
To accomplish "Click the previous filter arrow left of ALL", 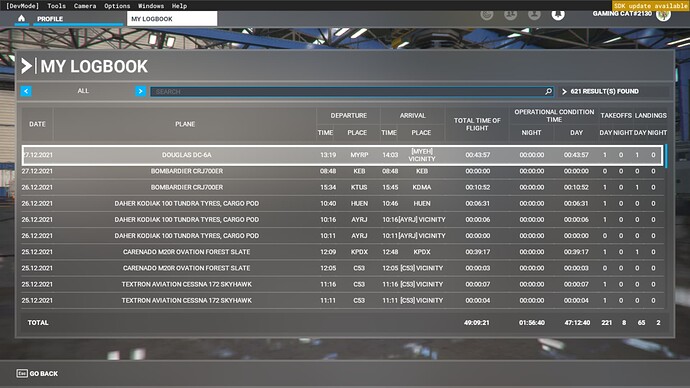I will tap(26, 91).
